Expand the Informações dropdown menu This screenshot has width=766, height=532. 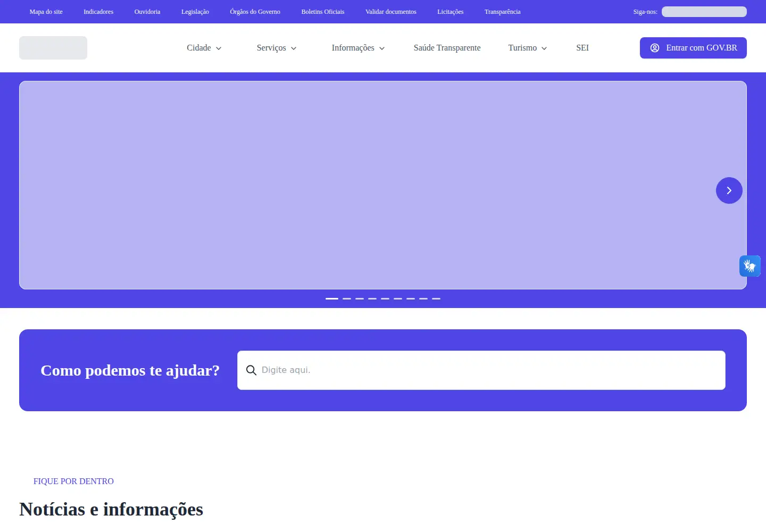click(358, 48)
